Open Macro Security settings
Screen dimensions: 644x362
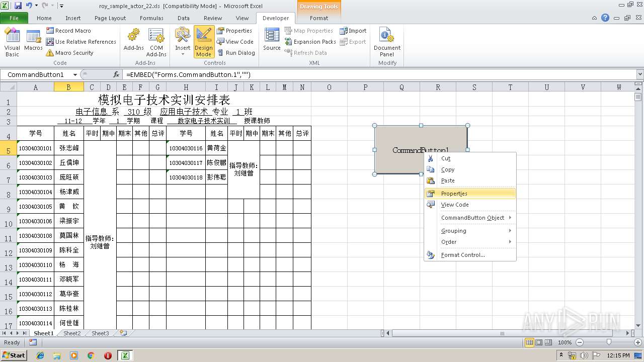coord(69,53)
